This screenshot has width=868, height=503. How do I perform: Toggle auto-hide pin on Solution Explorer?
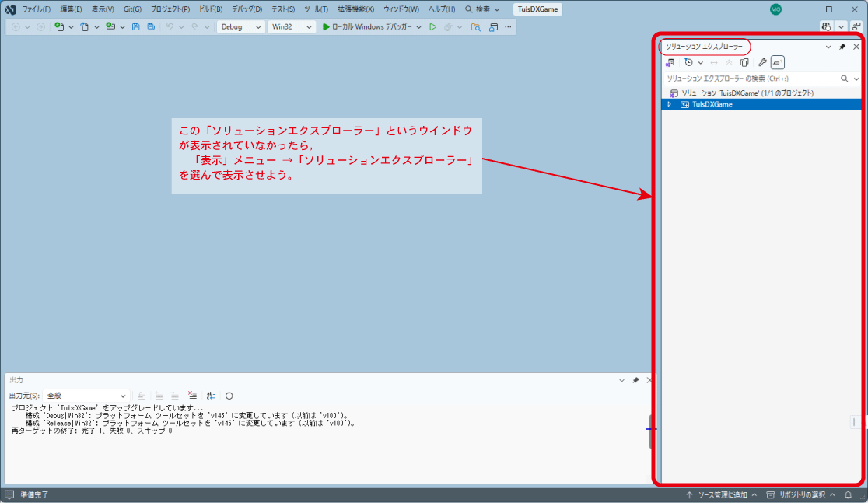842,47
